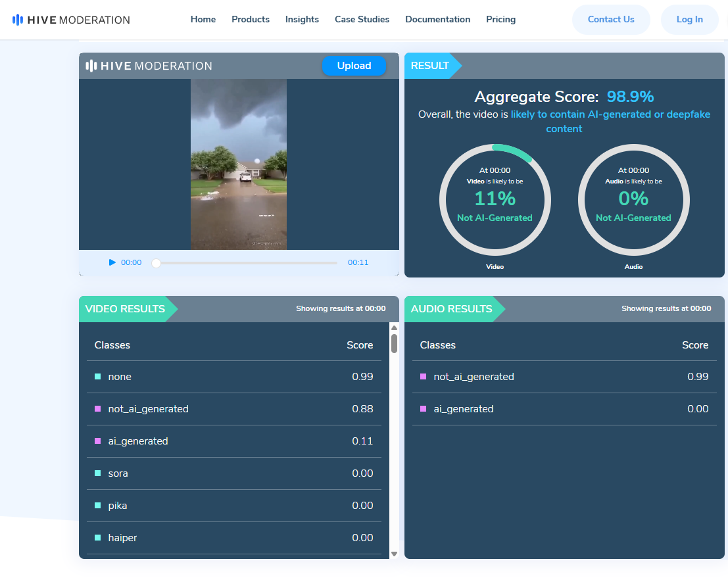The height and width of the screenshot is (578, 728).
Task: Go to Case Studies page
Action: coord(362,20)
